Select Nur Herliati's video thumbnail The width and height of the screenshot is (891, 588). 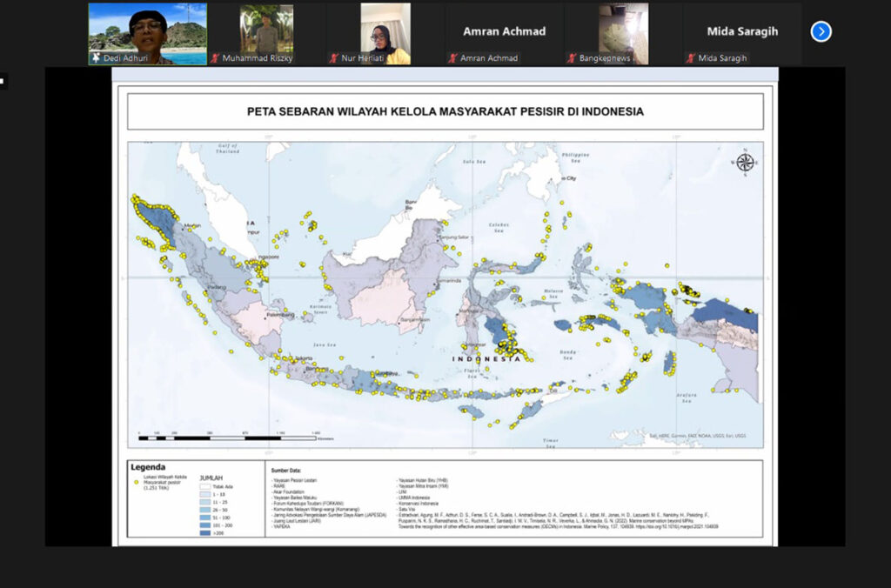(x=385, y=34)
